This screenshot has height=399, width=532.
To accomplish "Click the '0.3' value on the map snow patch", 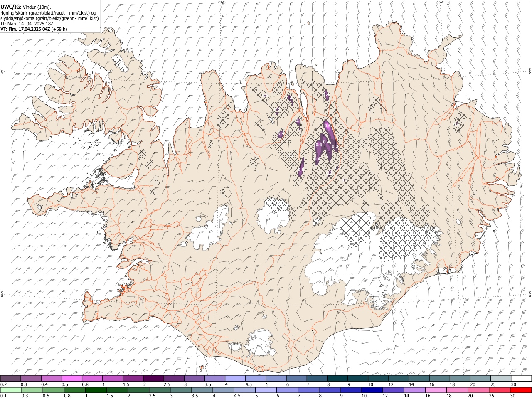I will [x=335, y=147].
